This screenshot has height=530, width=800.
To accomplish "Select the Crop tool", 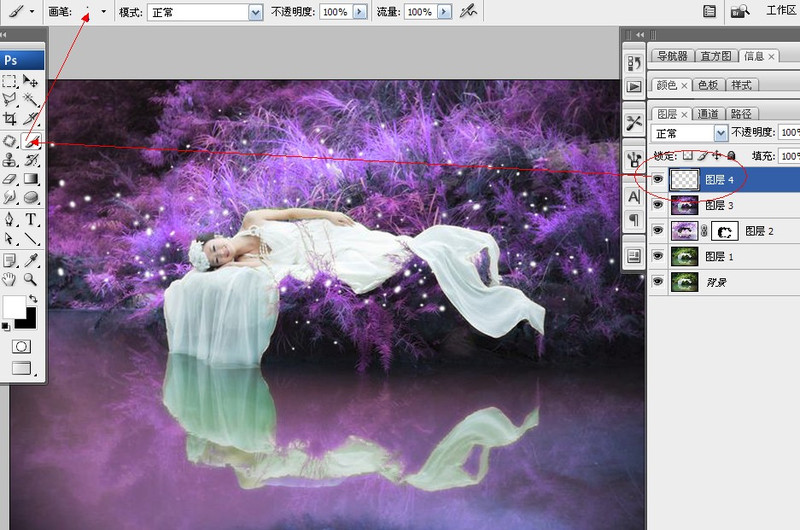I will (10, 120).
